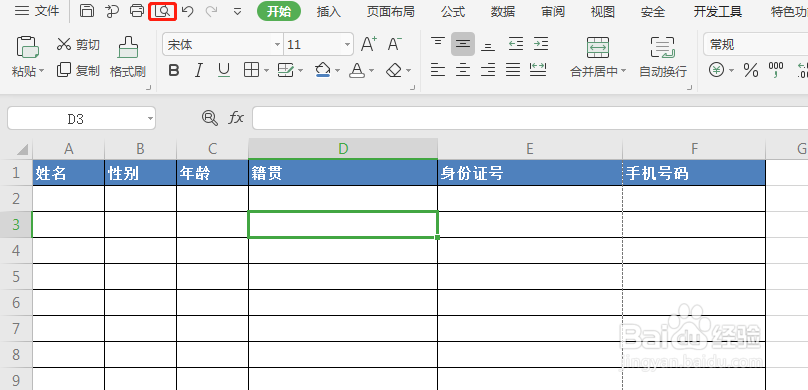Viewport: 808px width, 390px height.
Task: Click the formula bar input
Action: (x=530, y=118)
